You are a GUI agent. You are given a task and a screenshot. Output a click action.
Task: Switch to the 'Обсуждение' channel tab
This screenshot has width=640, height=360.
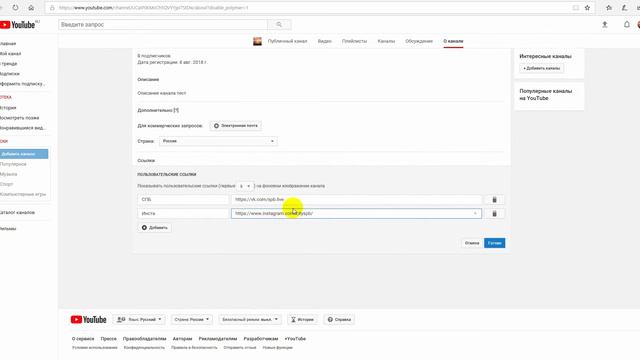(419, 41)
